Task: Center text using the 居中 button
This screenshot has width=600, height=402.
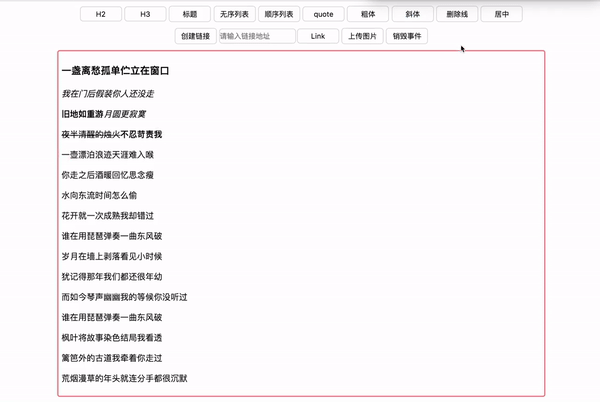Action: click(x=502, y=14)
